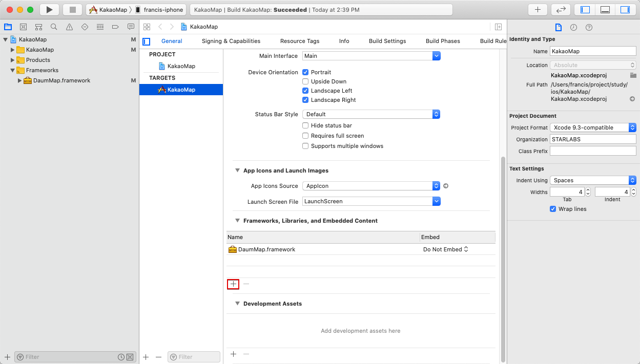Expand DaumMap.framework in navigator
Image resolution: width=640 pixels, height=364 pixels.
(x=19, y=80)
